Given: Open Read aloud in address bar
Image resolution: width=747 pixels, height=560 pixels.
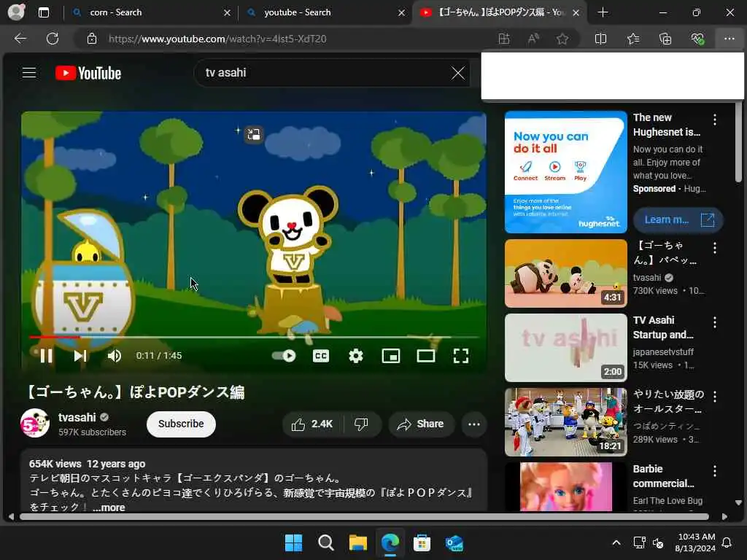Looking at the screenshot, I should (x=533, y=39).
